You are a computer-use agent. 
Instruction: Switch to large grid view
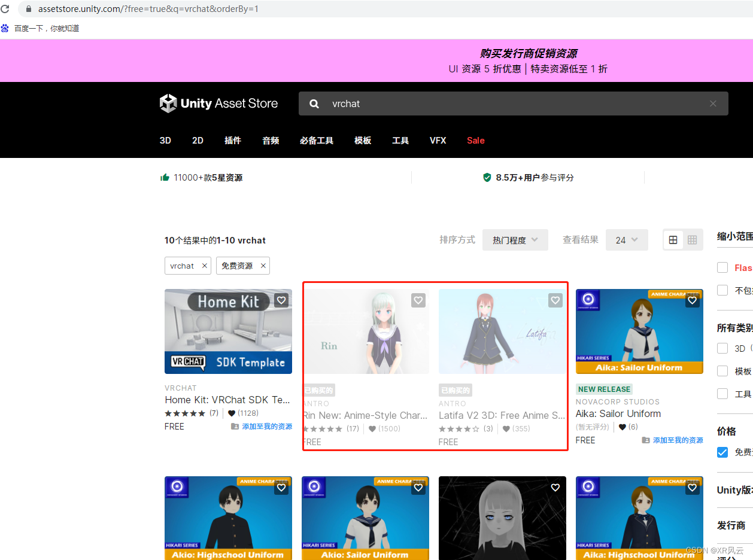[x=673, y=240]
